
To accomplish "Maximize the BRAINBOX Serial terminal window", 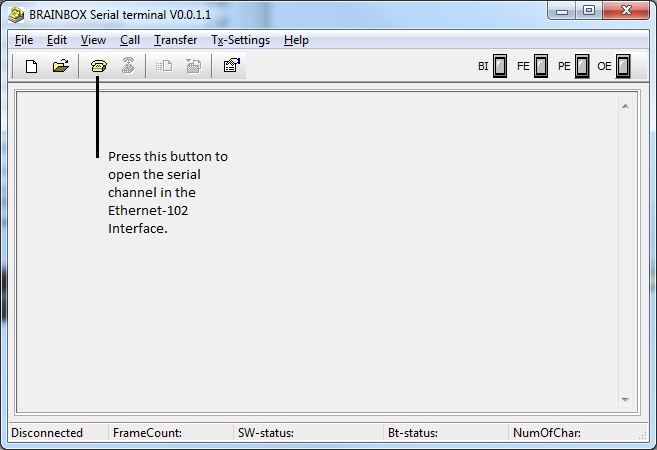I will pos(589,11).
